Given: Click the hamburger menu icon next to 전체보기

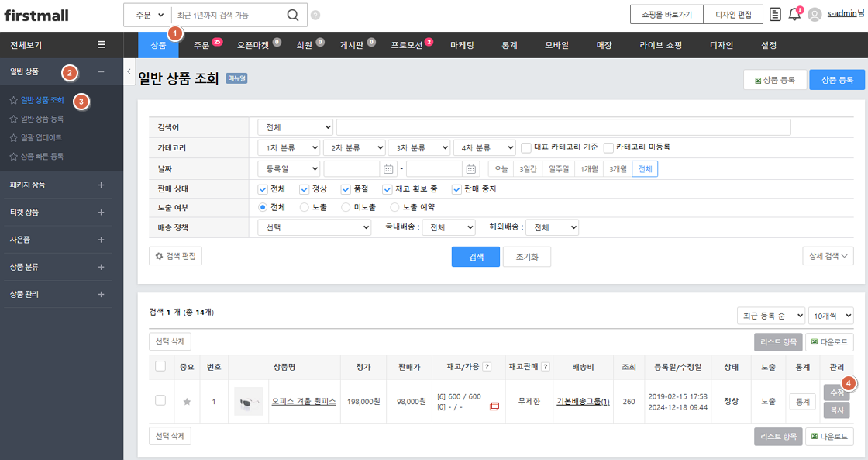Looking at the screenshot, I should pos(102,45).
